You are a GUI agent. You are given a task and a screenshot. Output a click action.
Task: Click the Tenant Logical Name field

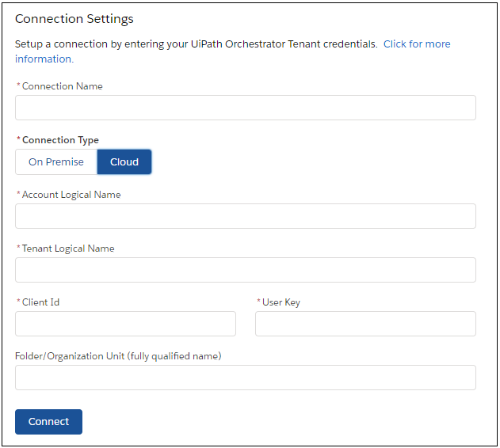tap(246, 270)
